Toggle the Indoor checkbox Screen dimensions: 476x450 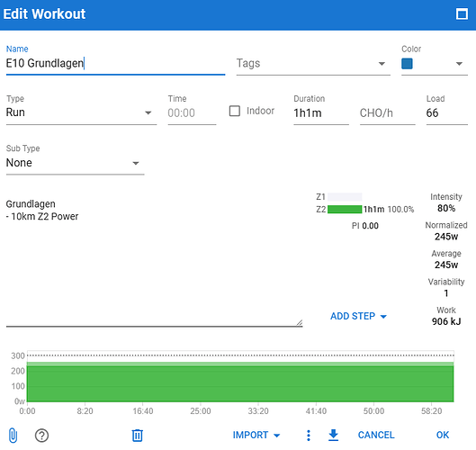[x=234, y=111]
